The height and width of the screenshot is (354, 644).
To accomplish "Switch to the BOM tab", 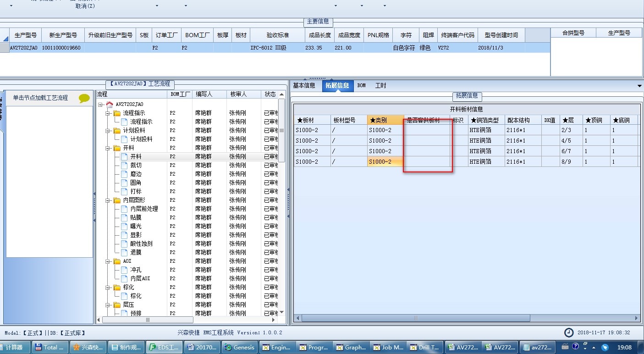I will [362, 85].
